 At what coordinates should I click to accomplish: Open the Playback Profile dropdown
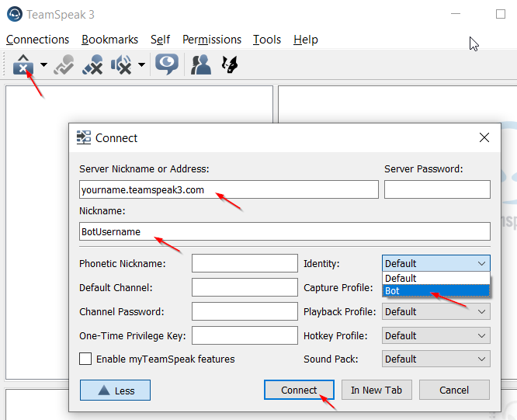coord(436,311)
